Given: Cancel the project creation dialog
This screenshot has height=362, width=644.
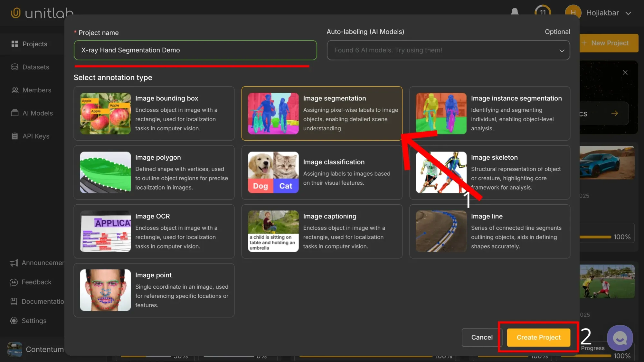Looking at the screenshot, I should click(x=482, y=337).
